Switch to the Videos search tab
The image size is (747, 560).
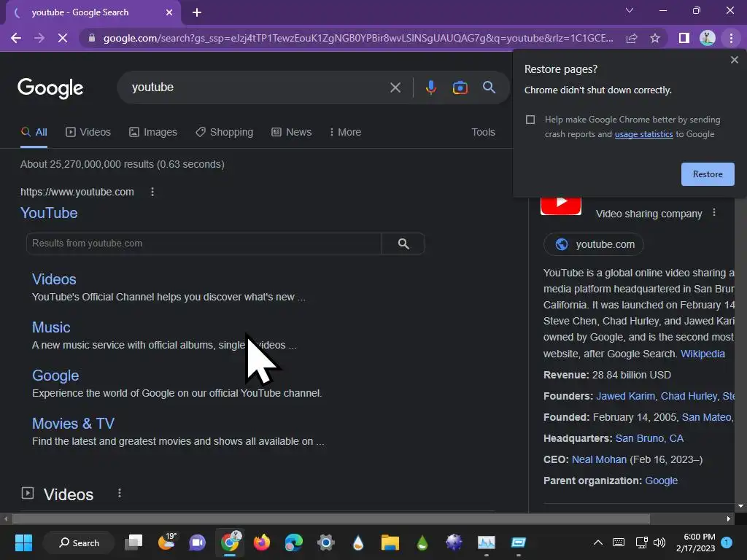(x=88, y=132)
